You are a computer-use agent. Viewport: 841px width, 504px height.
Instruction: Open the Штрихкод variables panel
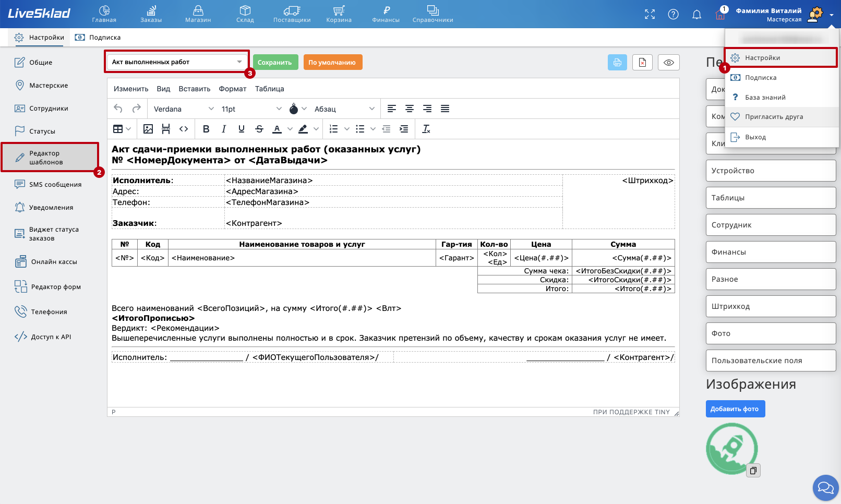pyautogui.click(x=771, y=306)
